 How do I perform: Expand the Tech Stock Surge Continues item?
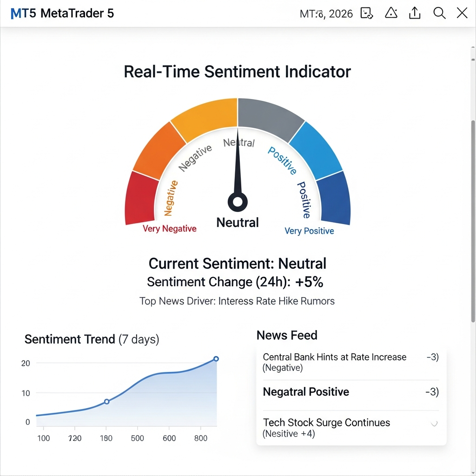[434, 423]
